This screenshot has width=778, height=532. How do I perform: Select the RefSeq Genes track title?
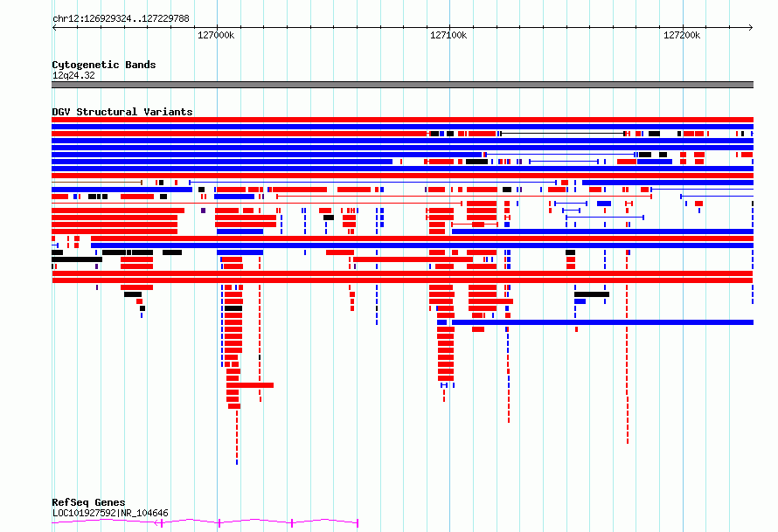(x=88, y=502)
